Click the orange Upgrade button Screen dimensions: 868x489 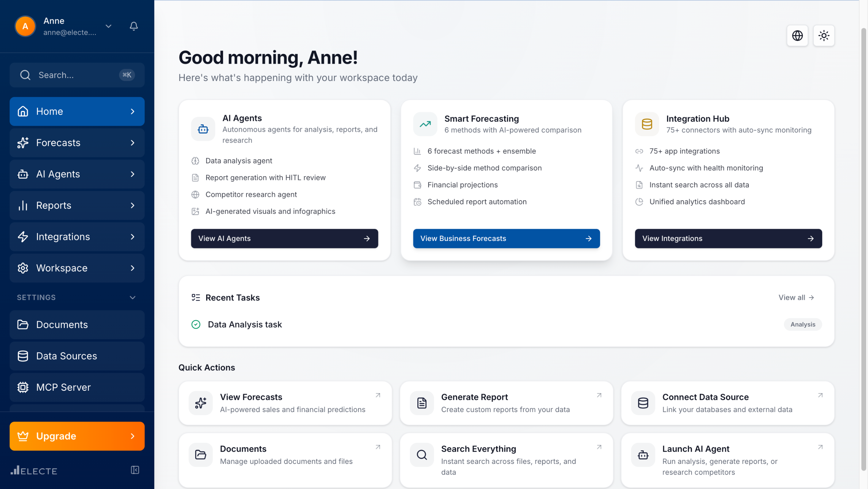[x=77, y=436]
